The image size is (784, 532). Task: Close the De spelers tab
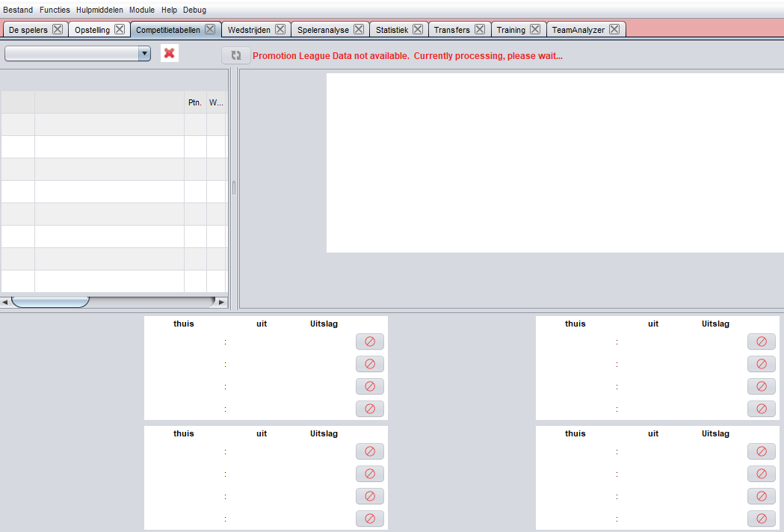click(x=58, y=29)
